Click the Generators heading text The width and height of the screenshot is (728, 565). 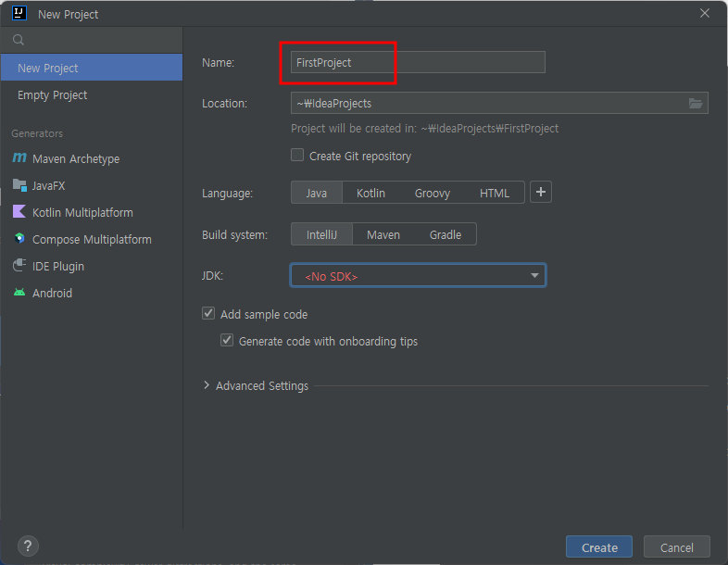tap(37, 133)
